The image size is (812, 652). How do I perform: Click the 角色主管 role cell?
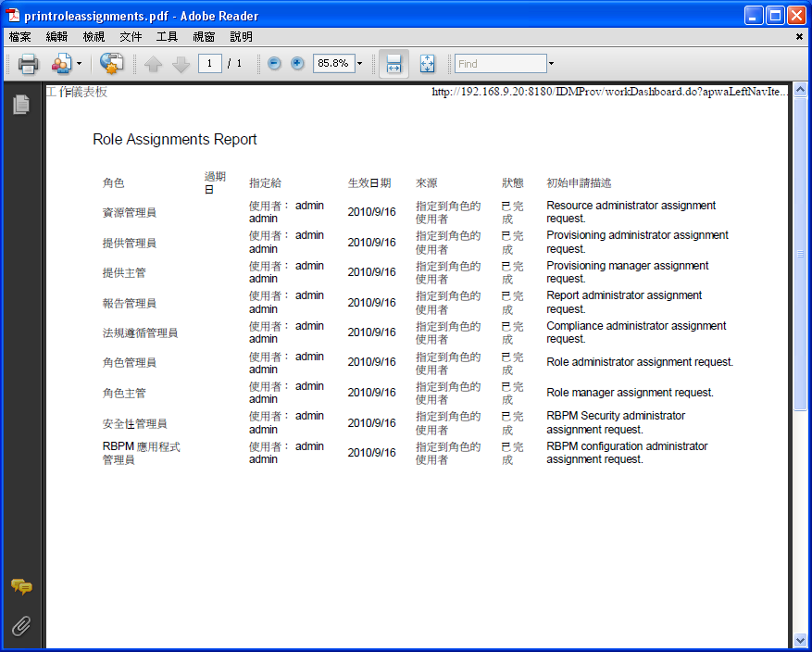124,393
